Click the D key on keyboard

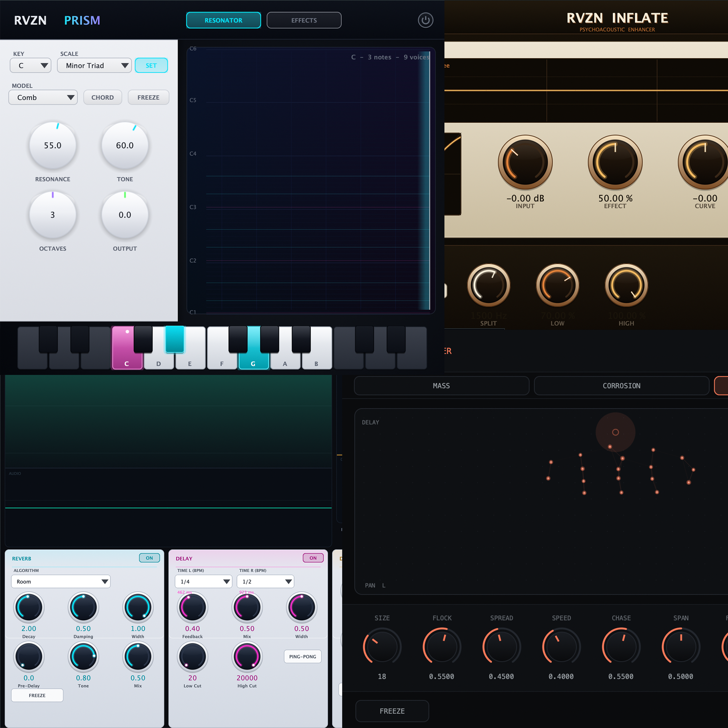[x=159, y=361]
